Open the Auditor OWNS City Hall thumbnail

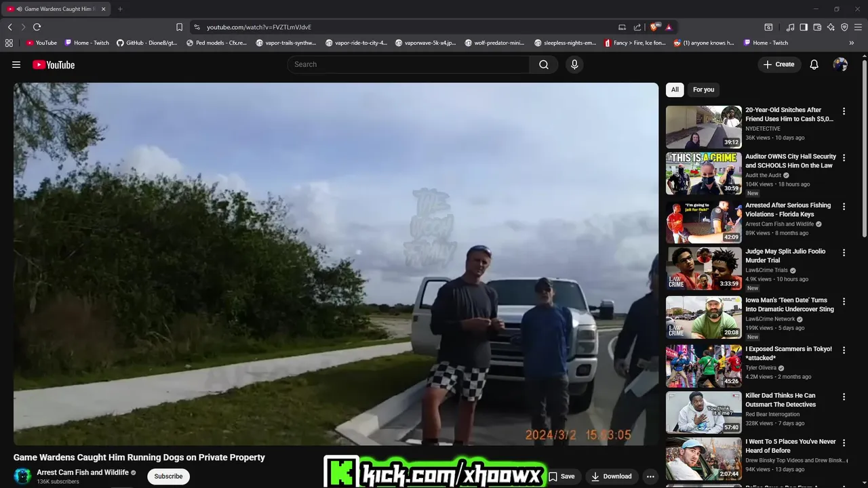[x=703, y=174]
